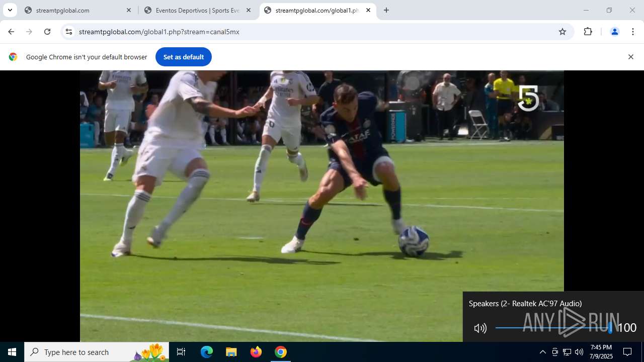
Task: Open the Windows Start menu
Action: click(x=12, y=352)
